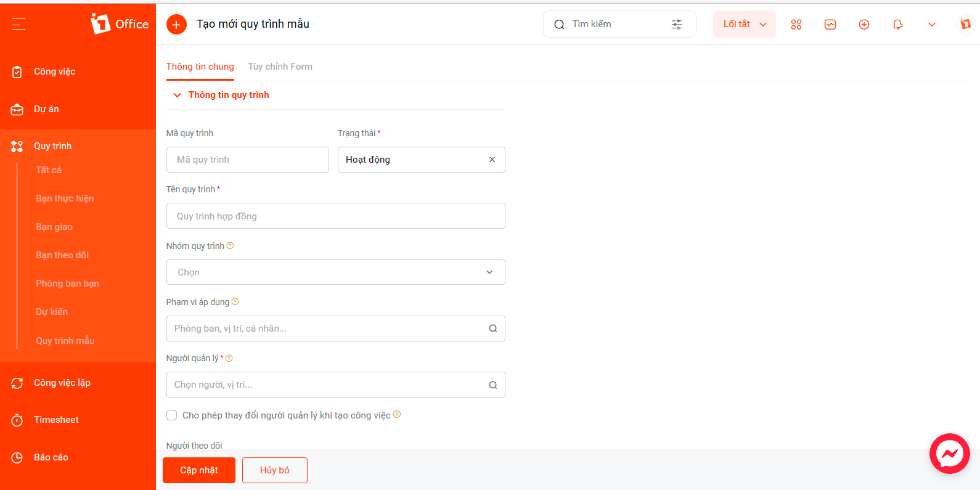The width and height of the screenshot is (980, 490).
Task: Open the Lối tắt dropdown
Action: pyautogui.click(x=745, y=24)
